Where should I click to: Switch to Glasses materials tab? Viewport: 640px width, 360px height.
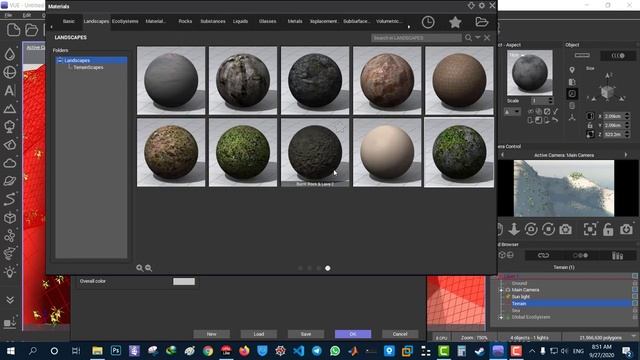[267, 21]
